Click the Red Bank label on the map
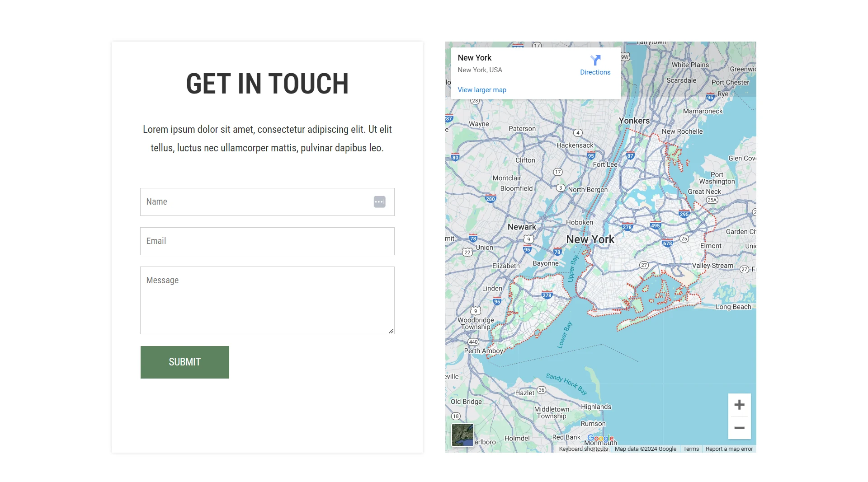The image size is (868, 482). pos(566,437)
